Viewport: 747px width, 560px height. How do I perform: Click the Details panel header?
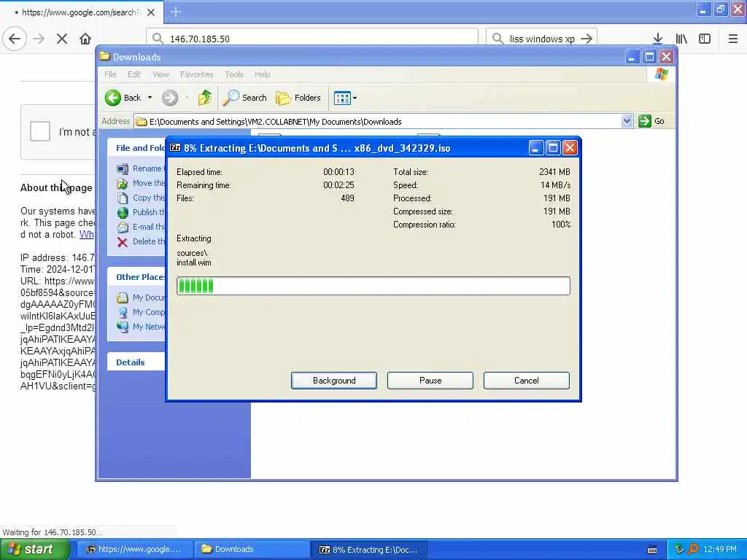(136, 362)
